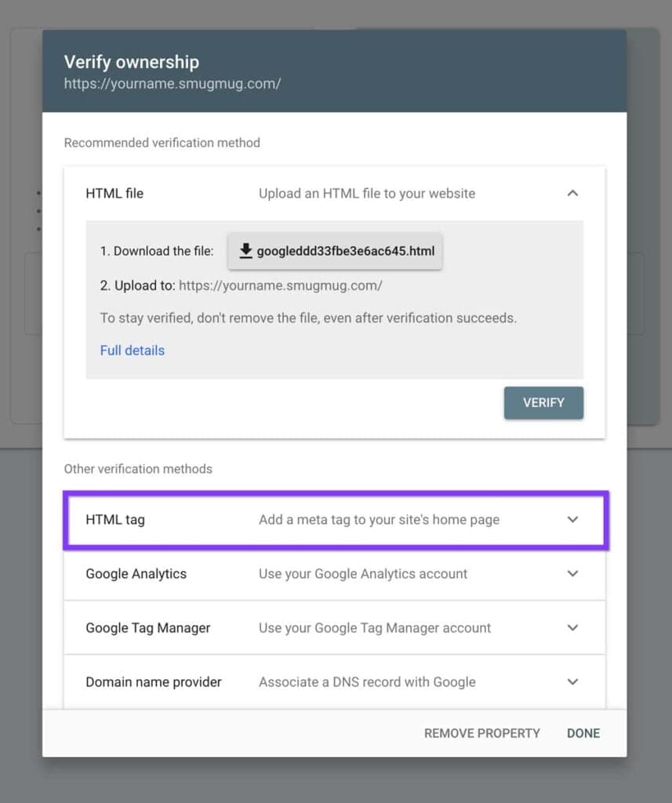Click the VERIFY button
The image size is (672, 803).
tap(543, 402)
